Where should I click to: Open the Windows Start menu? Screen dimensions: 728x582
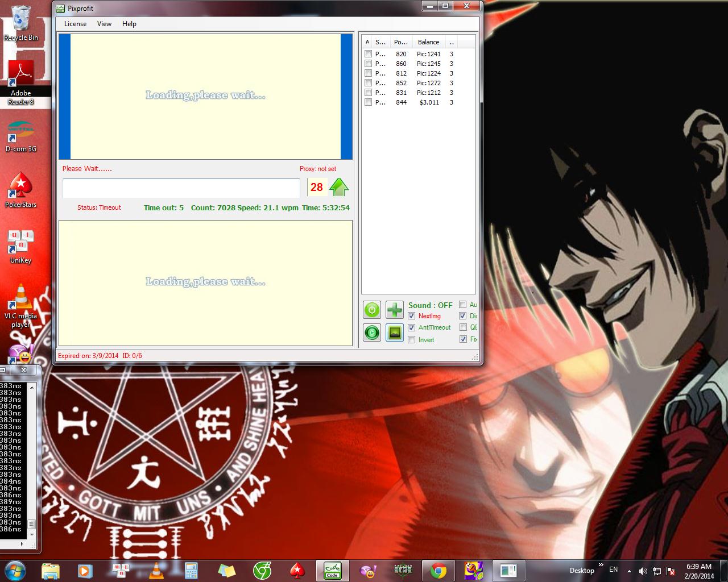pos(15,570)
